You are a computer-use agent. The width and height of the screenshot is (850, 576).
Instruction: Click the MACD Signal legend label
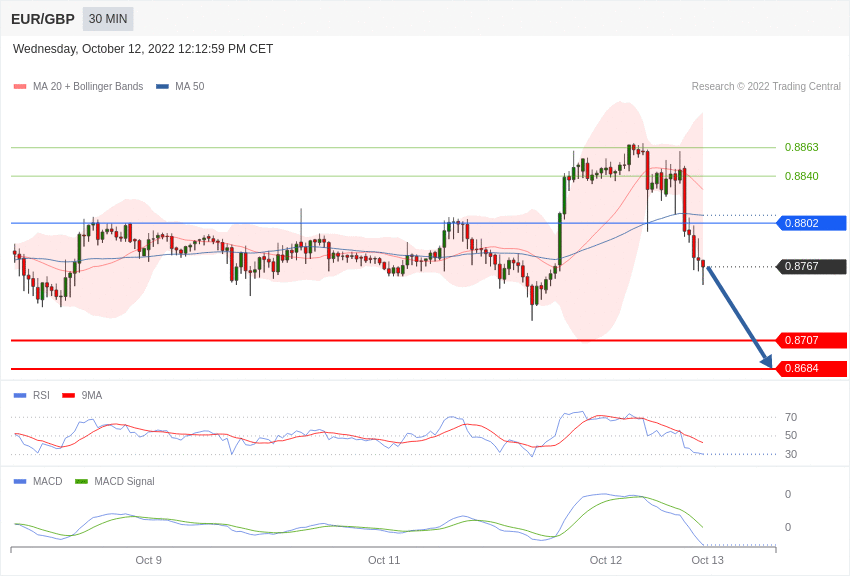[124, 481]
